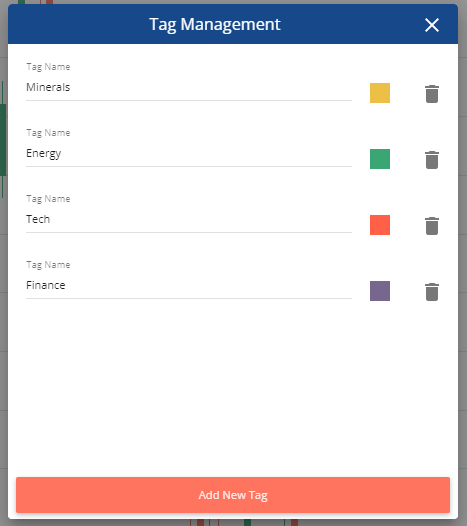Click the Tag Management header title
Viewport: 467px width, 526px height.
(x=215, y=24)
